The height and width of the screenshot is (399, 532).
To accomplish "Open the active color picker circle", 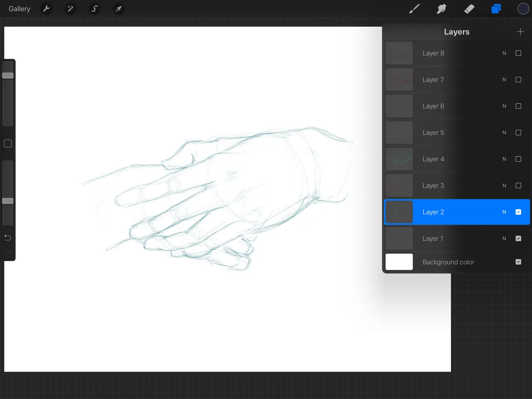I will point(523,9).
